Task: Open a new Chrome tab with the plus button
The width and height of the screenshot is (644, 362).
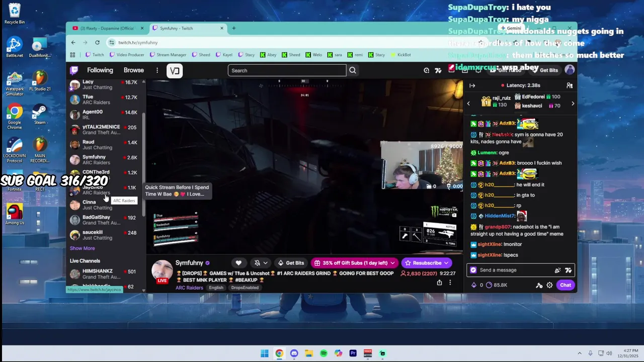Action: pyautogui.click(x=233, y=28)
